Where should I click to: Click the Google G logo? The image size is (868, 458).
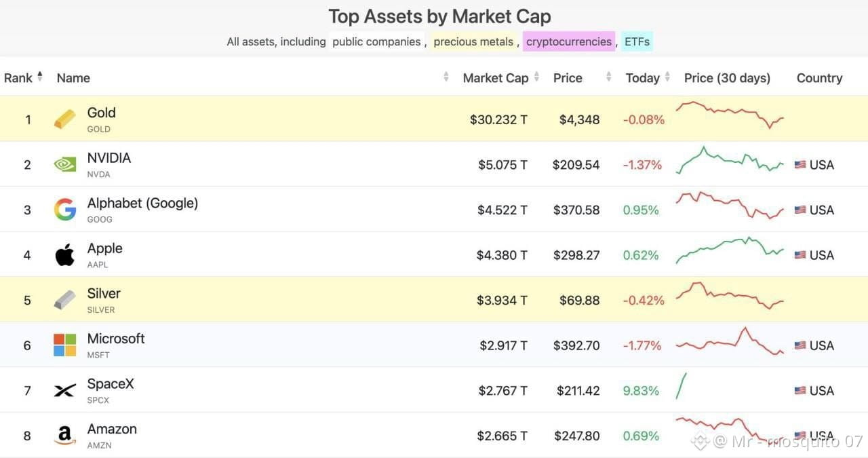[65, 210]
